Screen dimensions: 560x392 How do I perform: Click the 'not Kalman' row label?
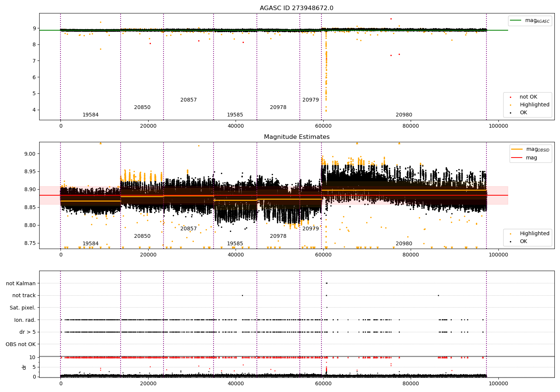pyautogui.click(x=21, y=284)
